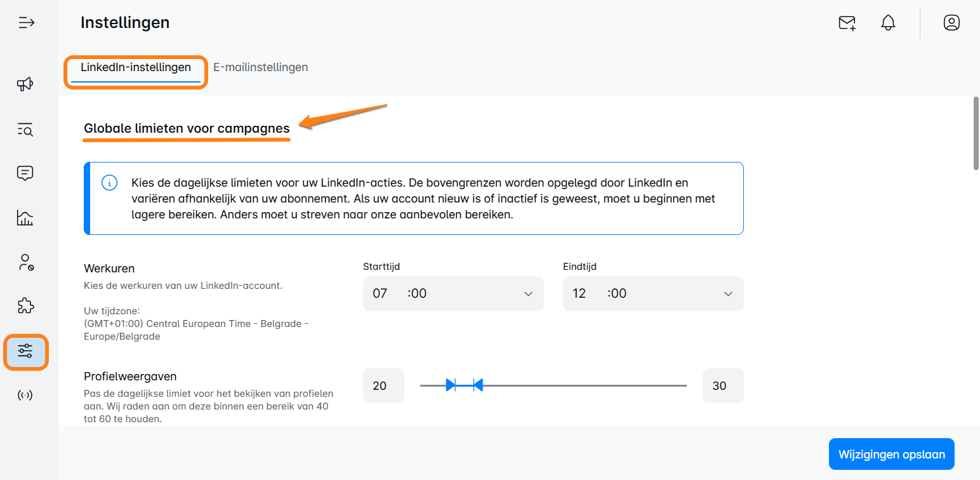The image size is (980, 480).
Task: Open the blocked users icon
Action: pos(25,262)
